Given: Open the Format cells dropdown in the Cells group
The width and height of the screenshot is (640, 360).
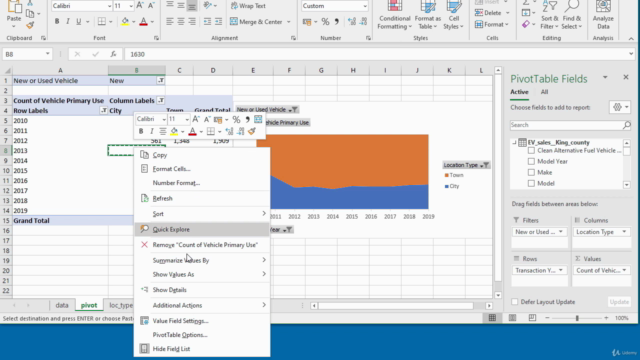Looking at the screenshot, I should click(x=492, y=24).
